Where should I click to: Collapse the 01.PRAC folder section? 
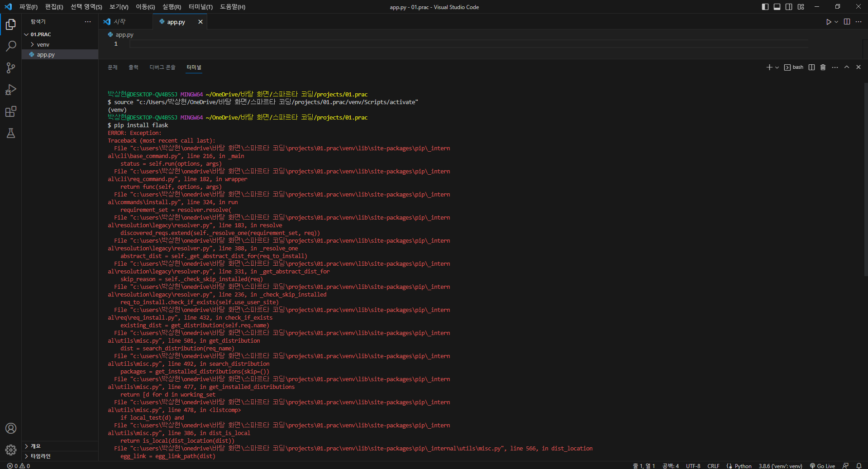[x=60, y=34]
